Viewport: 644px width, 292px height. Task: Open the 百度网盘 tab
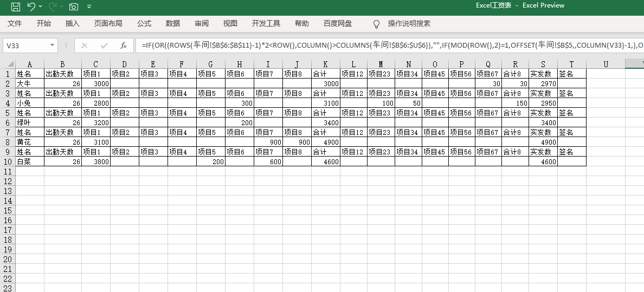338,23
